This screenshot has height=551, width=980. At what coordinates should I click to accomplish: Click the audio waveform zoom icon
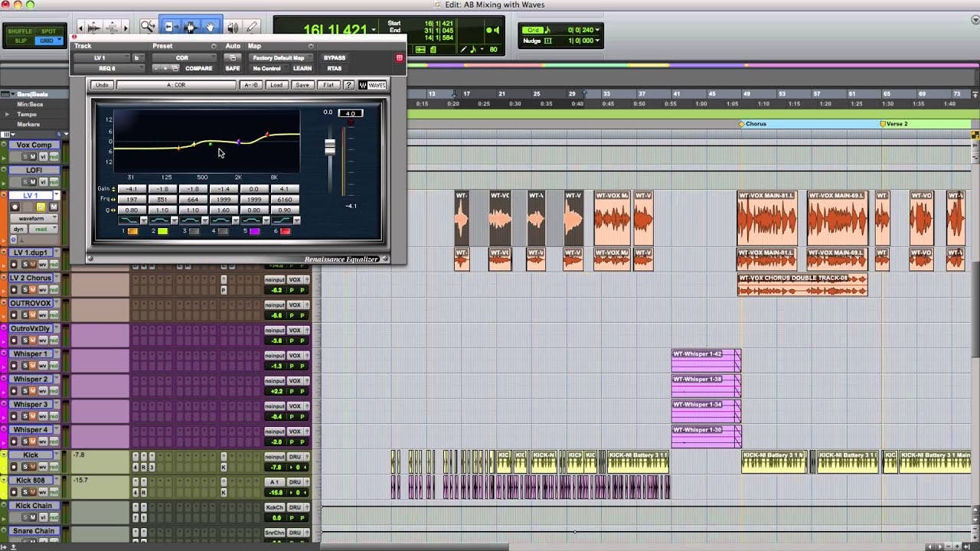pos(93,28)
